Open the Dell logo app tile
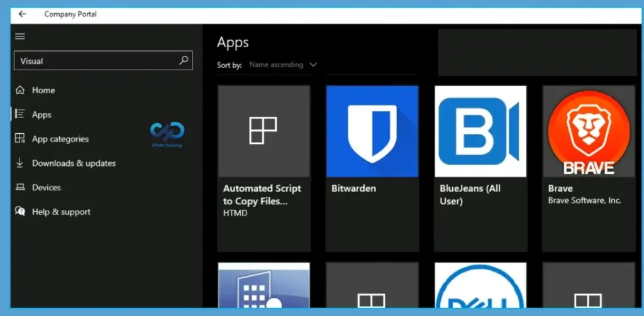 (480, 285)
